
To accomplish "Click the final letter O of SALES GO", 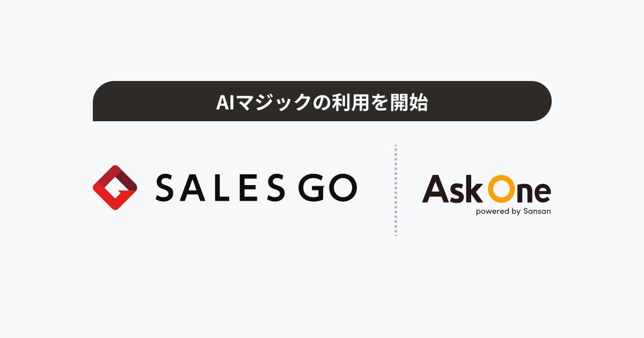I will tap(343, 188).
